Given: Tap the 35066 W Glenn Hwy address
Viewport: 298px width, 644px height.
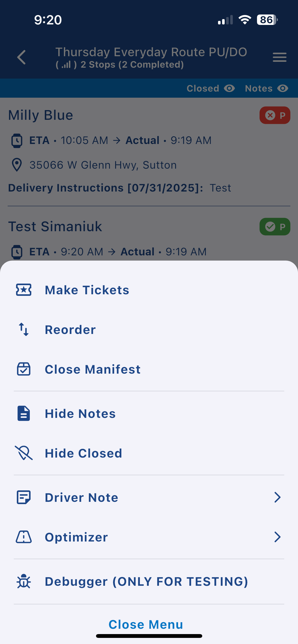Looking at the screenshot, I should [103, 165].
